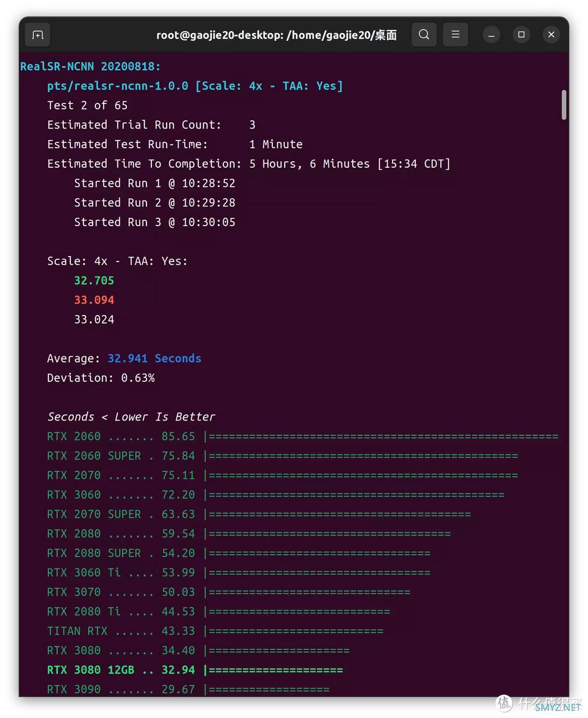Viewport: 588px width, 718px height.
Task: Click the RTX 3080 34.40 row
Action: point(199,650)
